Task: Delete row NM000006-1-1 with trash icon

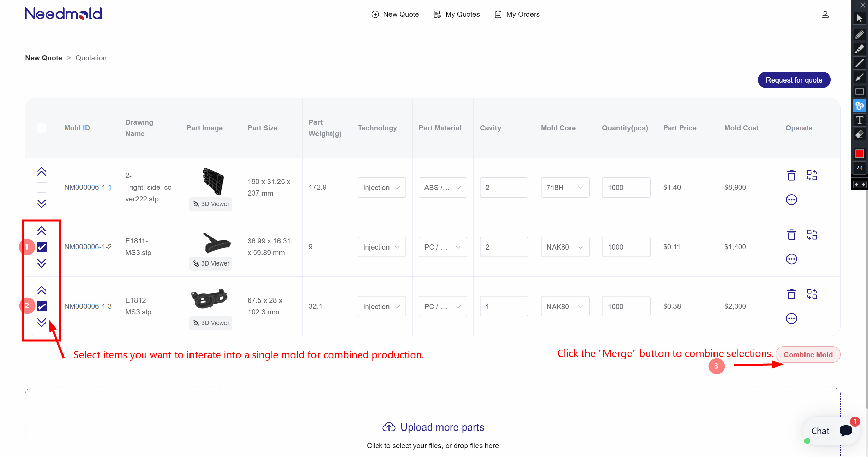Action: coord(792,175)
